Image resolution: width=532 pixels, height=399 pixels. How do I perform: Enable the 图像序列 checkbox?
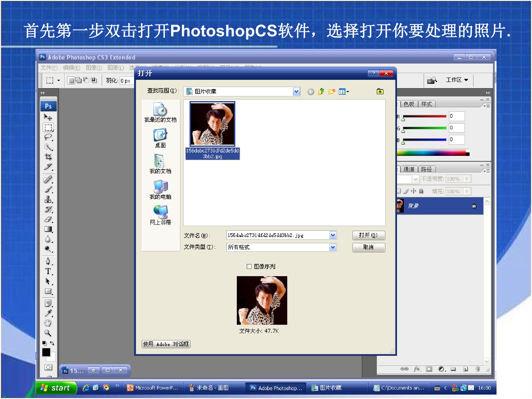coord(249,267)
